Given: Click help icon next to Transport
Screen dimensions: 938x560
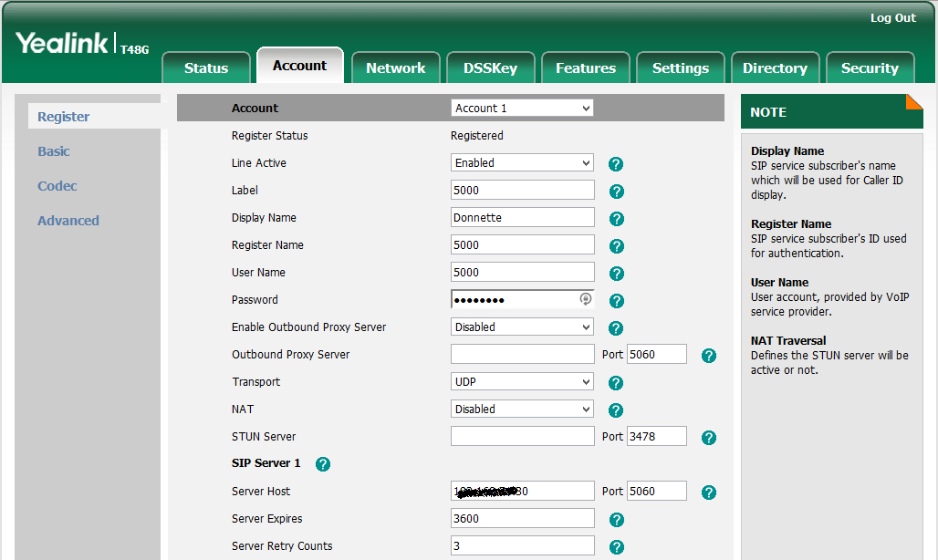Looking at the screenshot, I should click(616, 383).
